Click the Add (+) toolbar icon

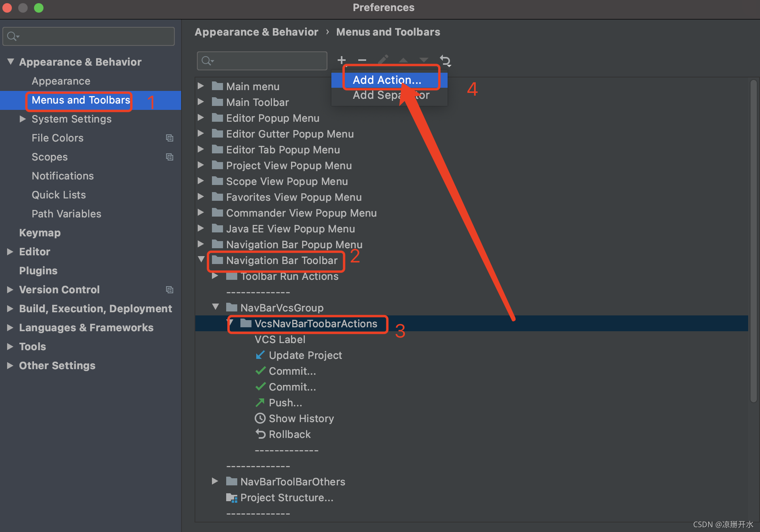(x=341, y=60)
